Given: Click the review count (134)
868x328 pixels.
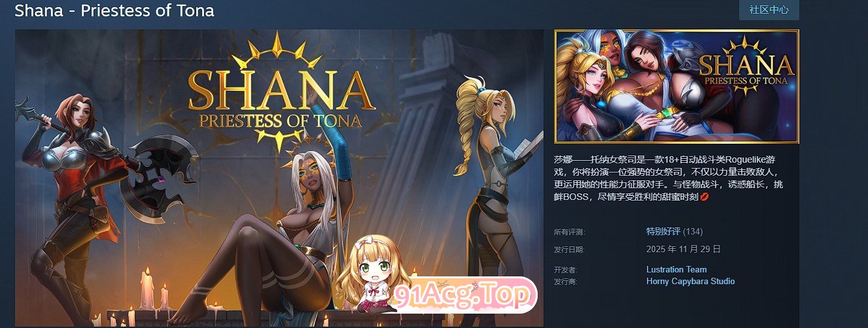Looking at the screenshot, I should coord(693,231).
